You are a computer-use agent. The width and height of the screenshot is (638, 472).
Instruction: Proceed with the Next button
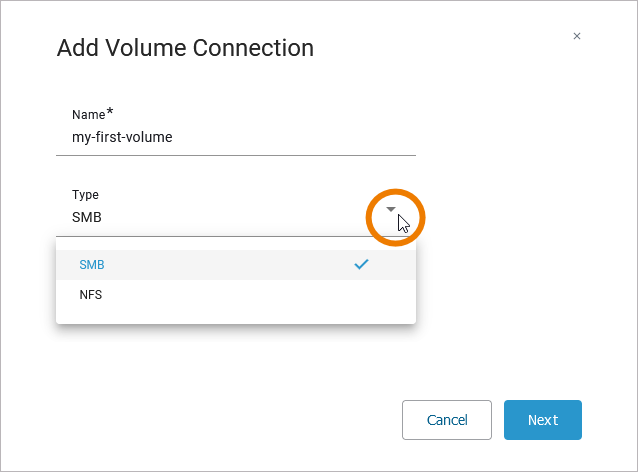543,420
